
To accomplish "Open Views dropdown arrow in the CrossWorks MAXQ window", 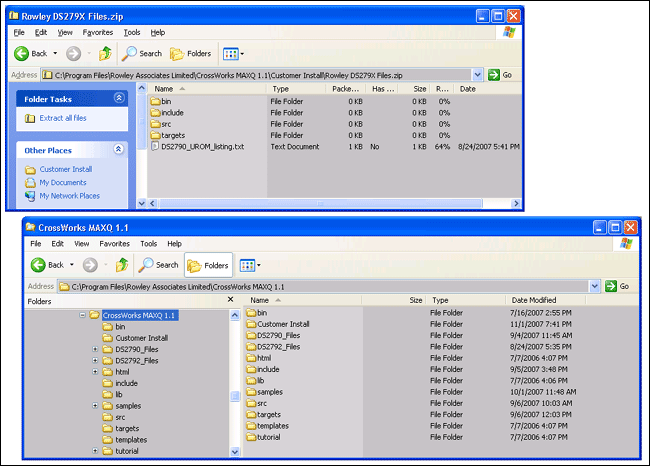I will pos(259,265).
